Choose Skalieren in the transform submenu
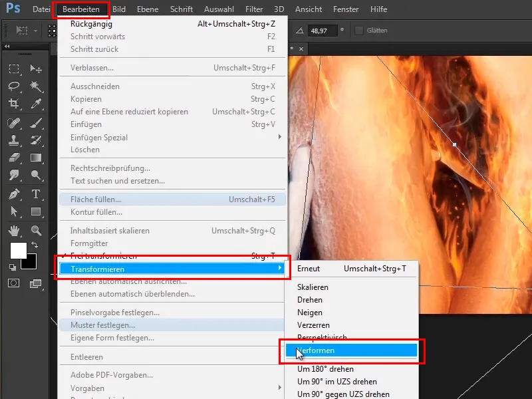Screen dimensions: 532x399 pos(351,287)
